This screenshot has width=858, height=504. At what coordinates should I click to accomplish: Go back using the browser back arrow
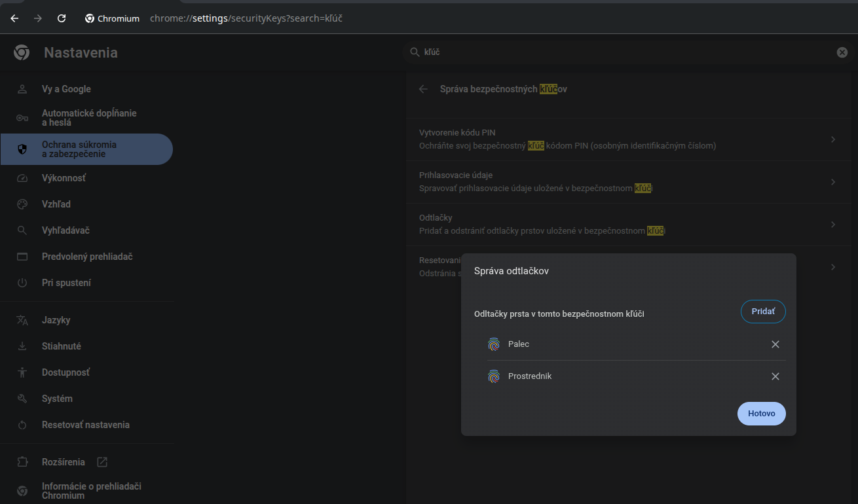tap(14, 18)
